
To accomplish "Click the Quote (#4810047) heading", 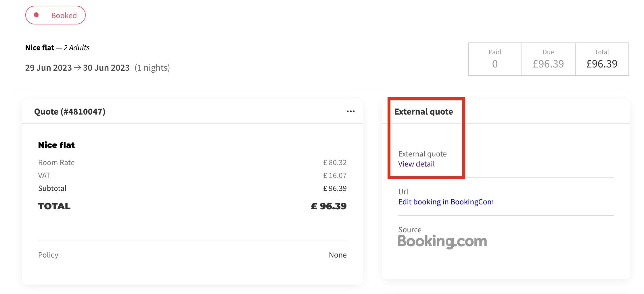I will [70, 112].
